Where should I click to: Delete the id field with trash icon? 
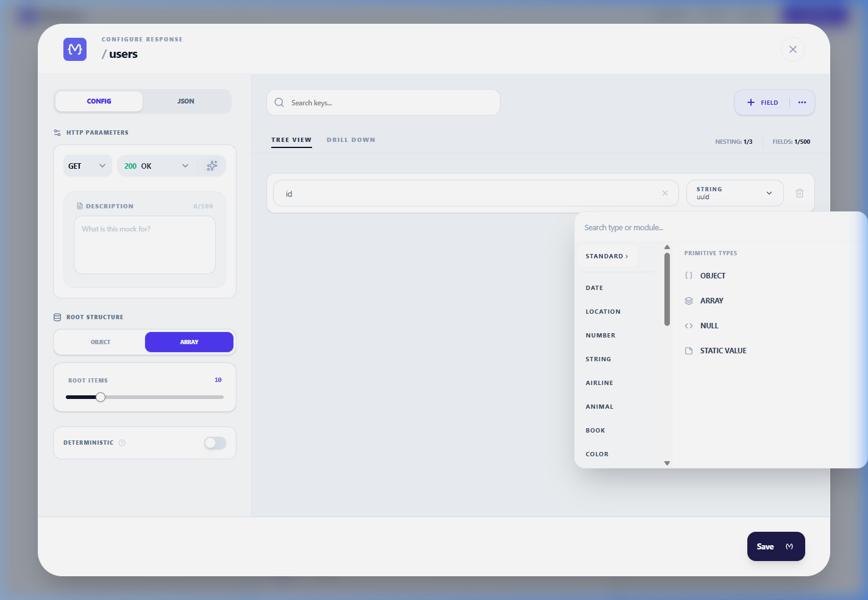point(799,193)
